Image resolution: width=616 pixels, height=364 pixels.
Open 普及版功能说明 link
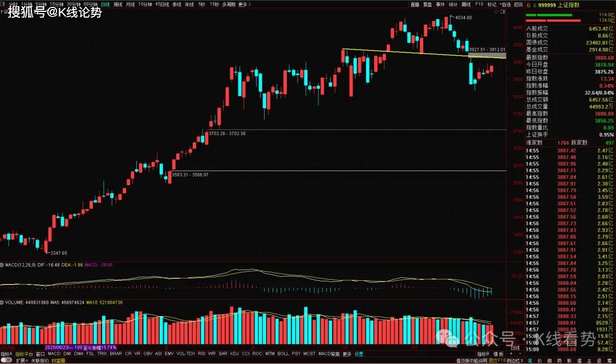tap(472, 361)
